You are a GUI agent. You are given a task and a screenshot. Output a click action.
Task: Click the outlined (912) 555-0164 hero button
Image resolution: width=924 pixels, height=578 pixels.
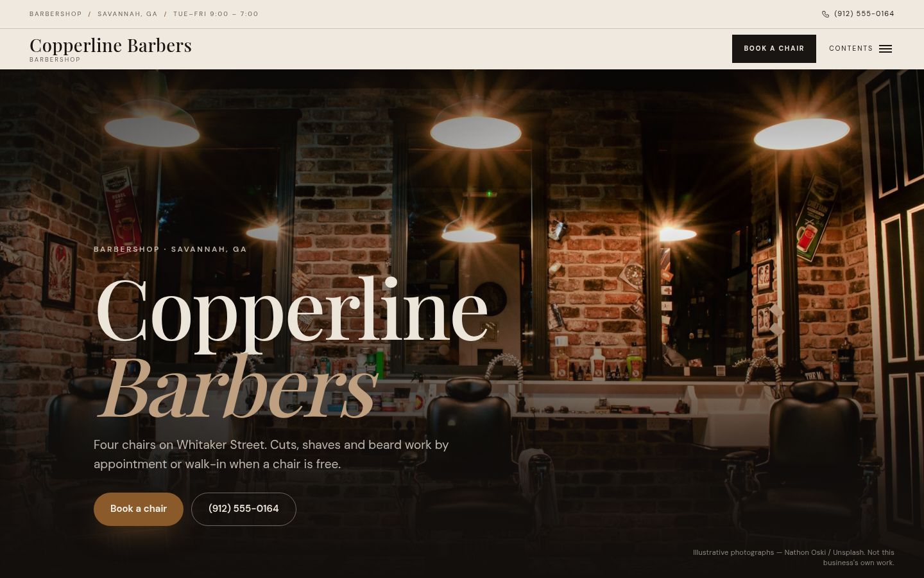pos(244,509)
